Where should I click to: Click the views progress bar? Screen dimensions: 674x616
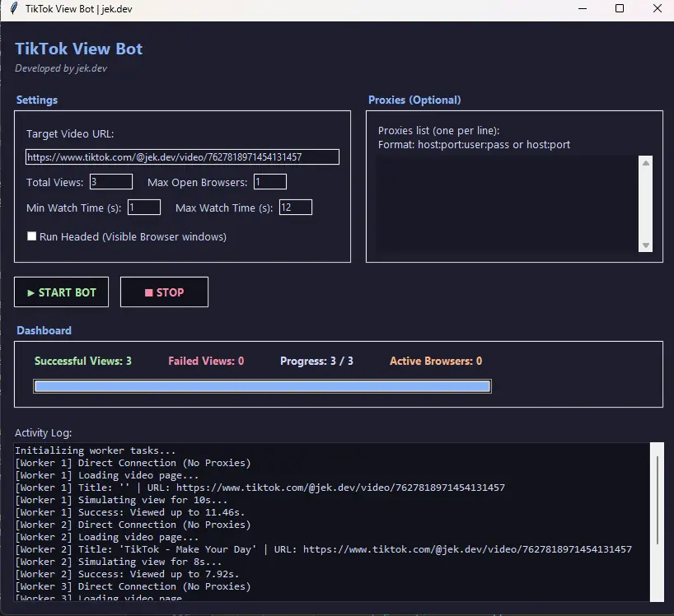[x=262, y=386]
